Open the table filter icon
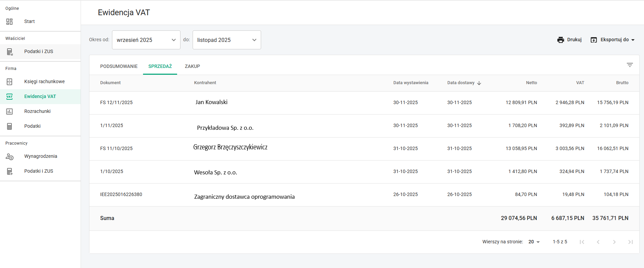Screen dimensions: 644x268 (x=630, y=65)
